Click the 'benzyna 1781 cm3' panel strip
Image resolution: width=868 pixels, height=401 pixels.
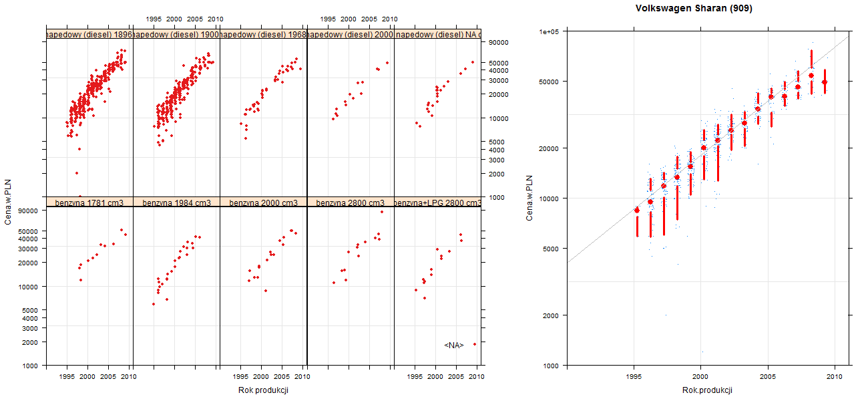point(89,203)
